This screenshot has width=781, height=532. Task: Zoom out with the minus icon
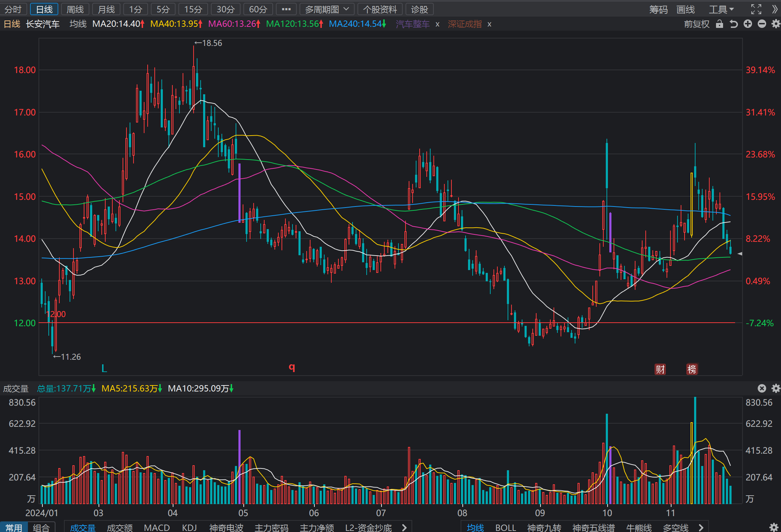coord(762,24)
